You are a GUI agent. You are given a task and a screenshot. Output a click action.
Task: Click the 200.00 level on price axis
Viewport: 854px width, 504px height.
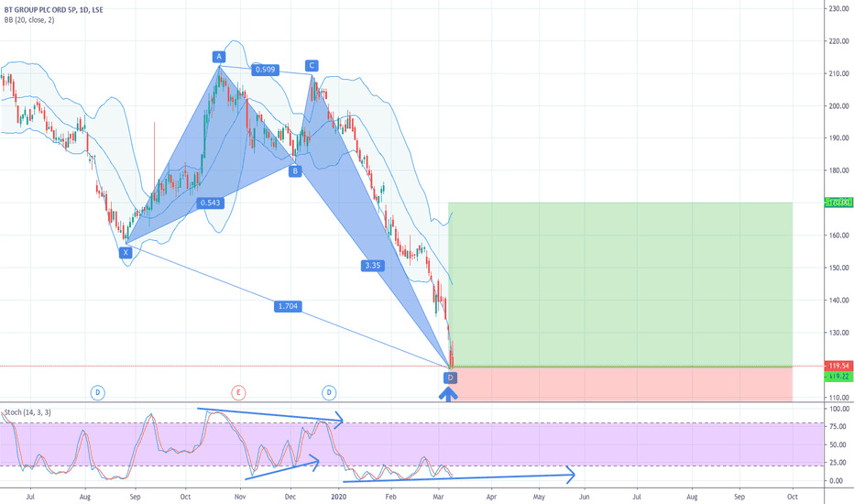point(838,105)
